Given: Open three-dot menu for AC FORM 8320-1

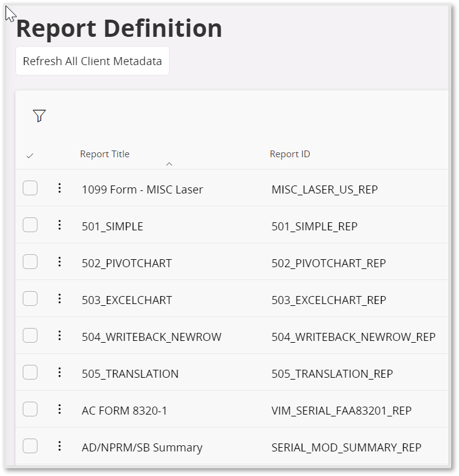Looking at the screenshot, I should (60, 409).
